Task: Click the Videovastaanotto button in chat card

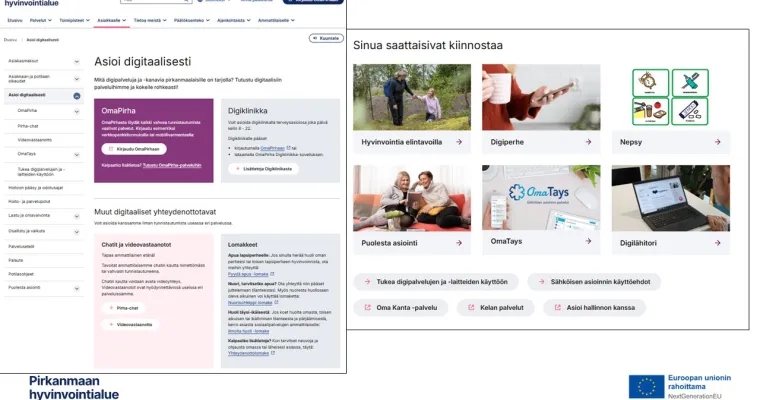Action: pos(130,324)
